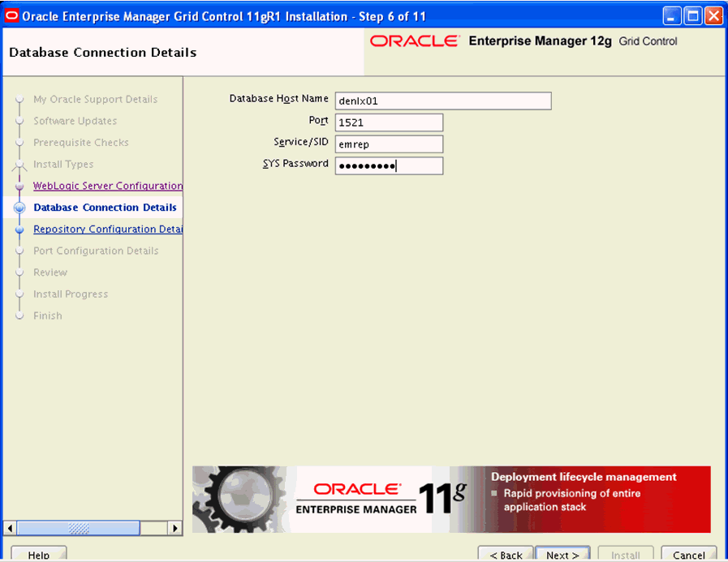Click the Oracle Enterprise Manager 11g banner
The image size is (728, 562).
[x=451, y=500]
